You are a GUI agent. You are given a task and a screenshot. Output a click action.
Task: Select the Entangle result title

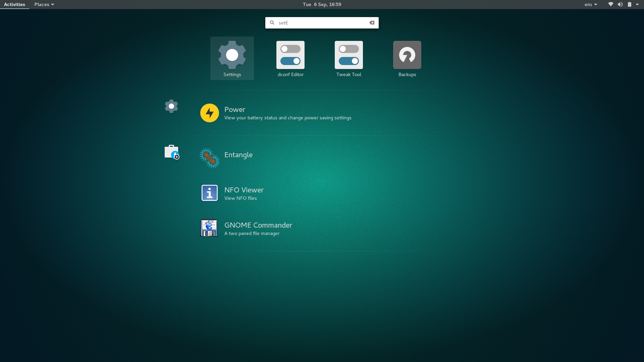[x=238, y=155]
